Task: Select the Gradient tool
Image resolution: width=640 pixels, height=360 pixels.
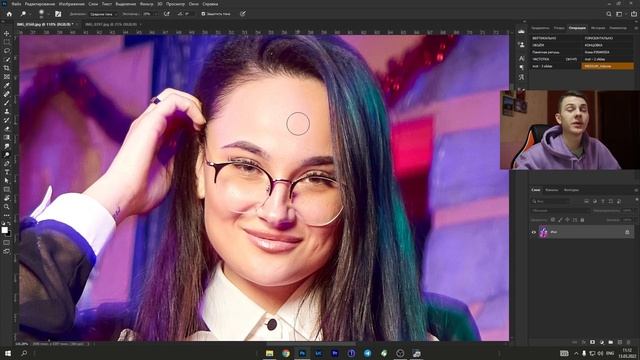Action: (x=7, y=138)
